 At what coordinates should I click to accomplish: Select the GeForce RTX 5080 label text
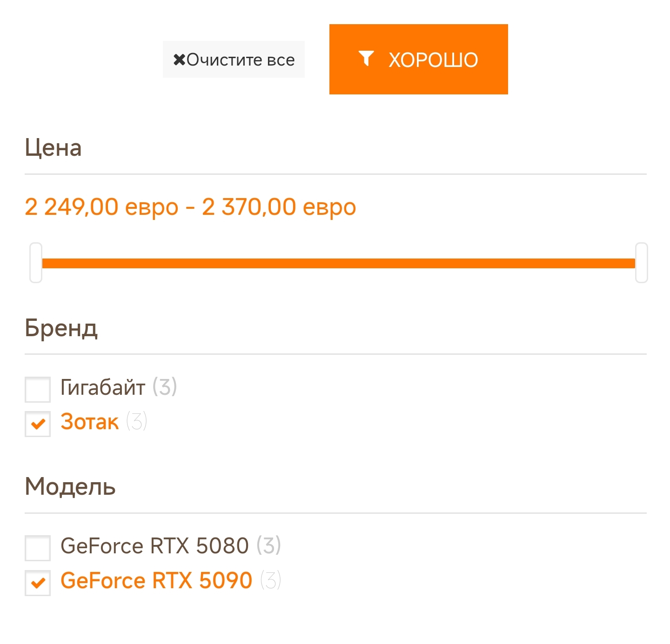[x=154, y=546]
